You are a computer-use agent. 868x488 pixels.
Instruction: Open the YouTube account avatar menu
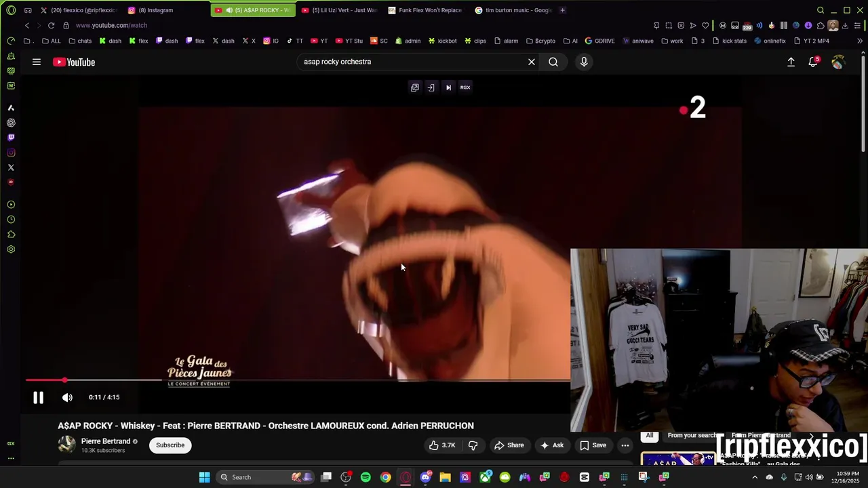point(838,62)
